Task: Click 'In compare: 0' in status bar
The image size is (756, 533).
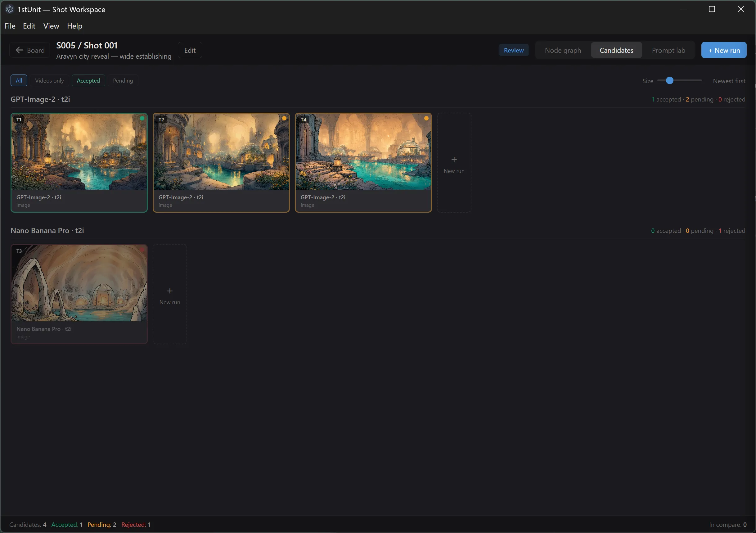Action: [727, 524]
